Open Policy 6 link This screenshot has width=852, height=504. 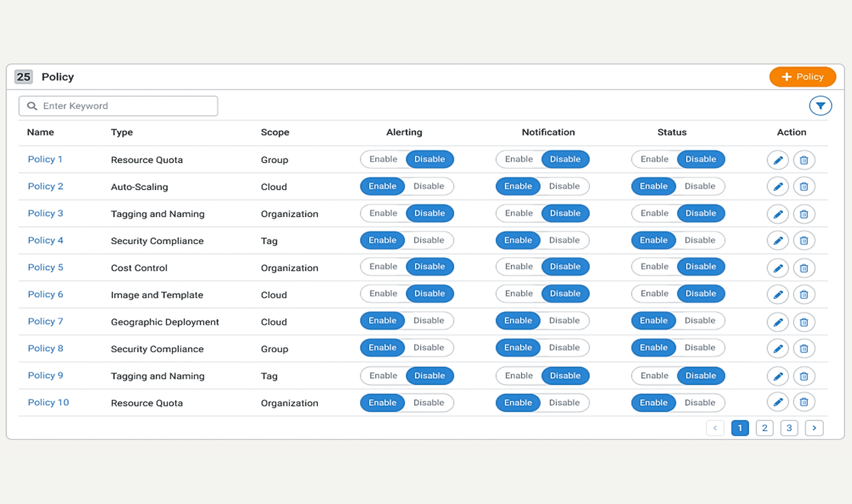click(45, 294)
